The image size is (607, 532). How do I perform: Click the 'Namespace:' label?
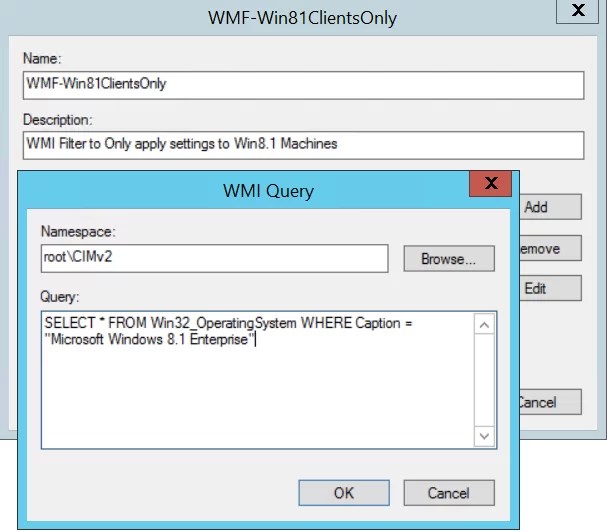tap(78, 232)
